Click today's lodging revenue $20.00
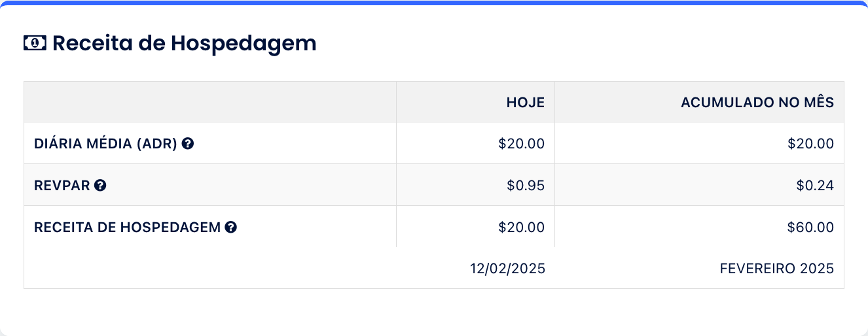 coord(521,227)
